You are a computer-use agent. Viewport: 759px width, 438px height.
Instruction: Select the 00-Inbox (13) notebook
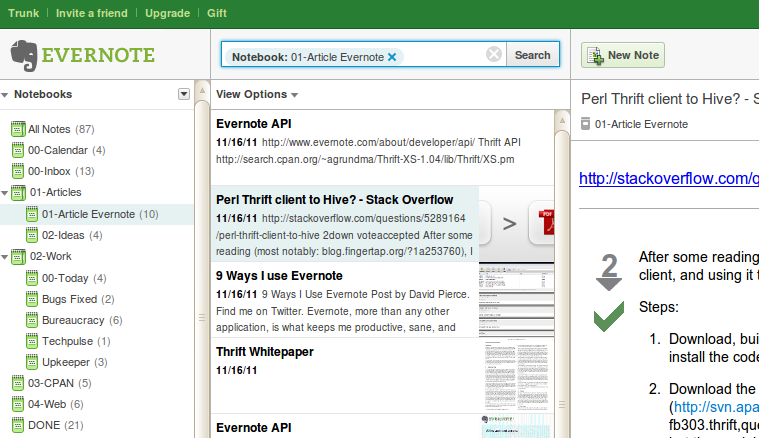97,171
